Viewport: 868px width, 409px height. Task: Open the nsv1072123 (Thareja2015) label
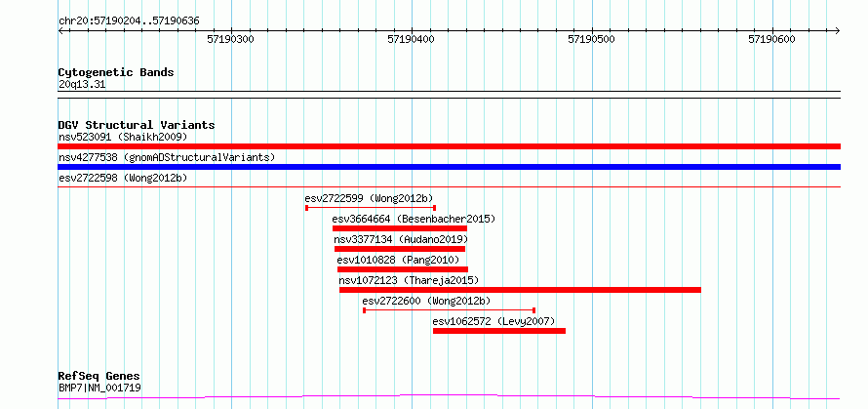409,280
